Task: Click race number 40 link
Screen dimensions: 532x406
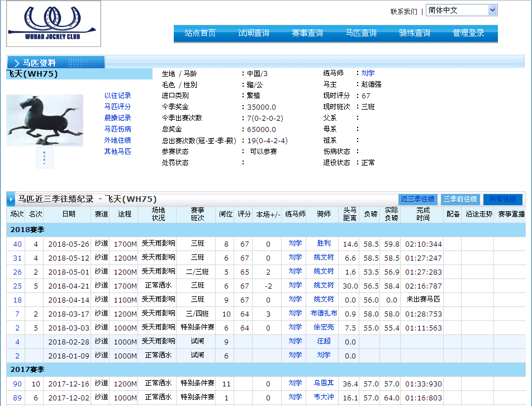Action: [17, 244]
